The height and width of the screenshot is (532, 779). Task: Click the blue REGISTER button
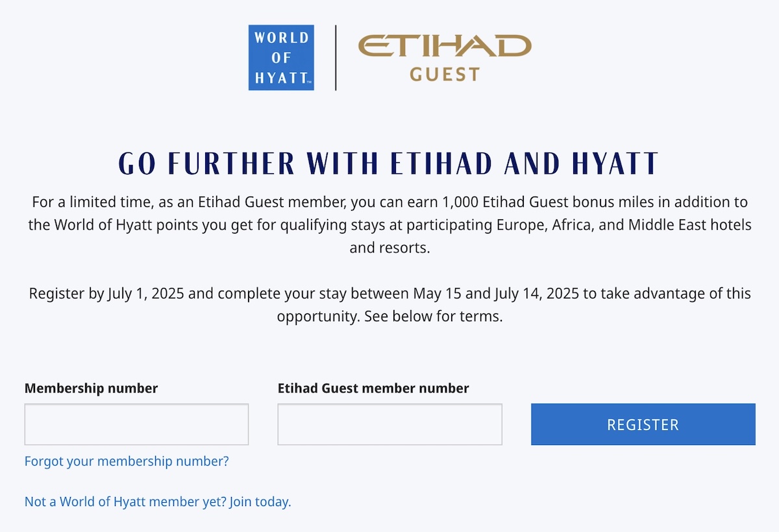pos(643,424)
